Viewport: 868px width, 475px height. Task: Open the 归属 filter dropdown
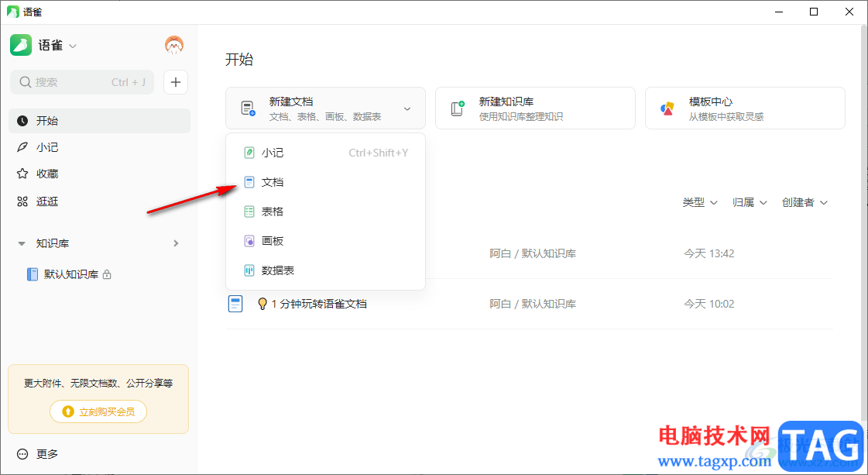pyautogui.click(x=750, y=202)
